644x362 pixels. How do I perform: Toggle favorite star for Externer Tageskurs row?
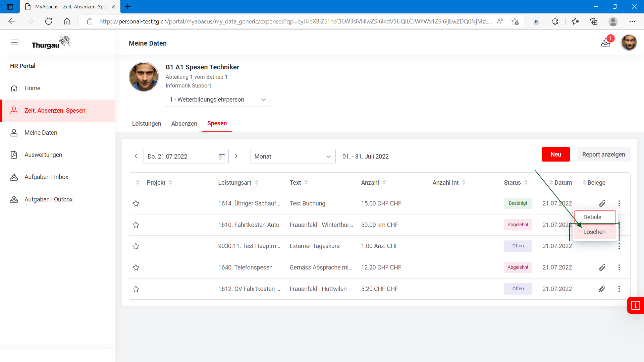click(x=136, y=246)
